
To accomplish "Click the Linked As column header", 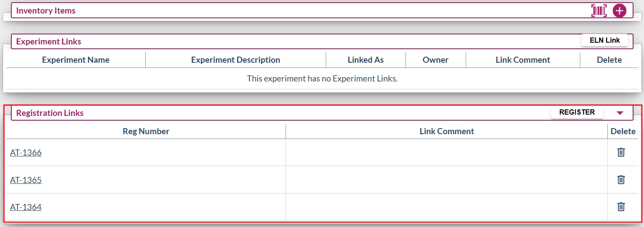I will pos(365,60).
